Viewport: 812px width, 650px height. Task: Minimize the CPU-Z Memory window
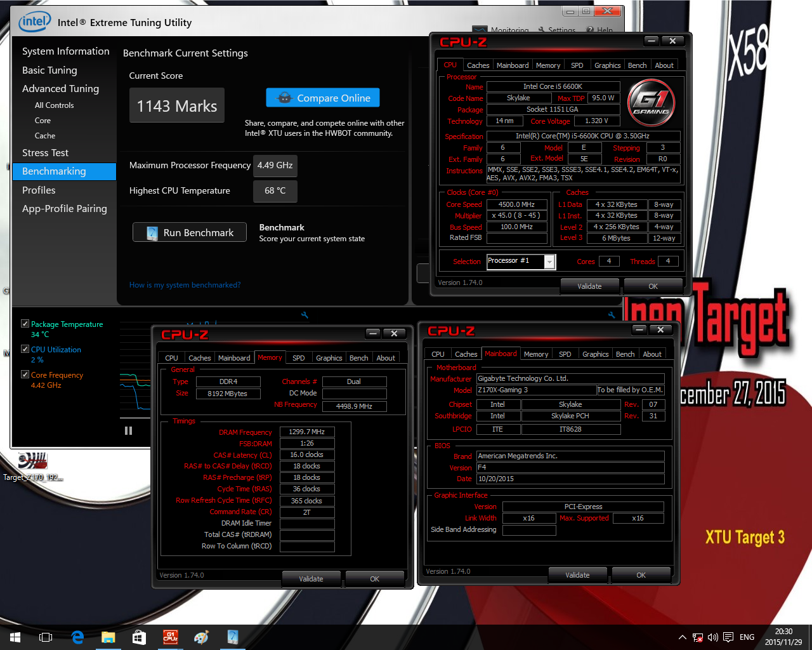373,333
